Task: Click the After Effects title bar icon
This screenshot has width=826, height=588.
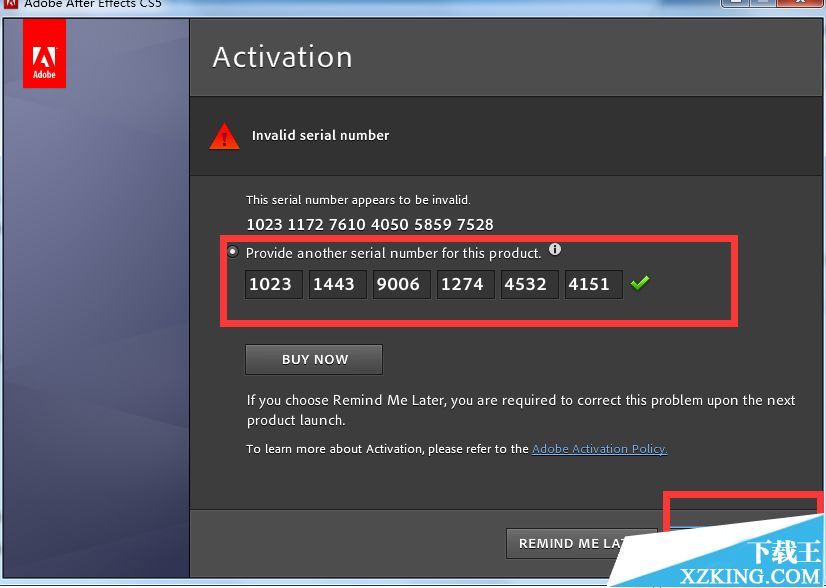Action: point(10,3)
